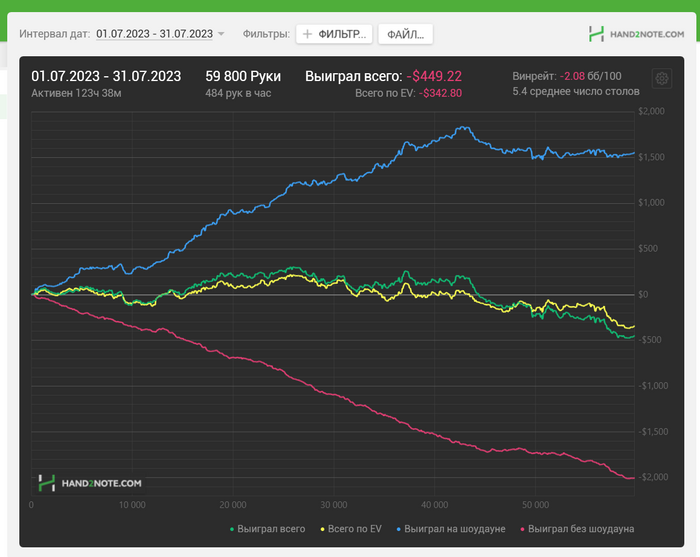
Task: Click the $1,000 y-axis label
Action: tap(651, 203)
